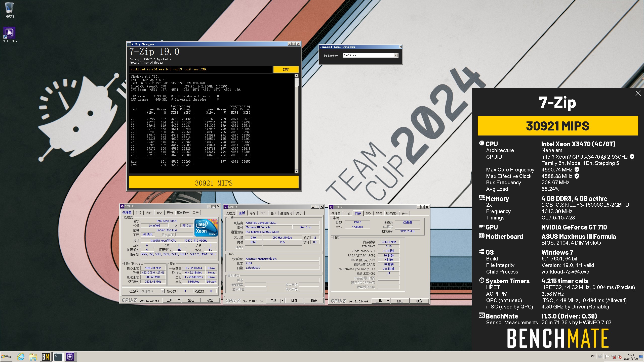Click the Windows logo OS icon in BenchMate

click(x=481, y=252)
